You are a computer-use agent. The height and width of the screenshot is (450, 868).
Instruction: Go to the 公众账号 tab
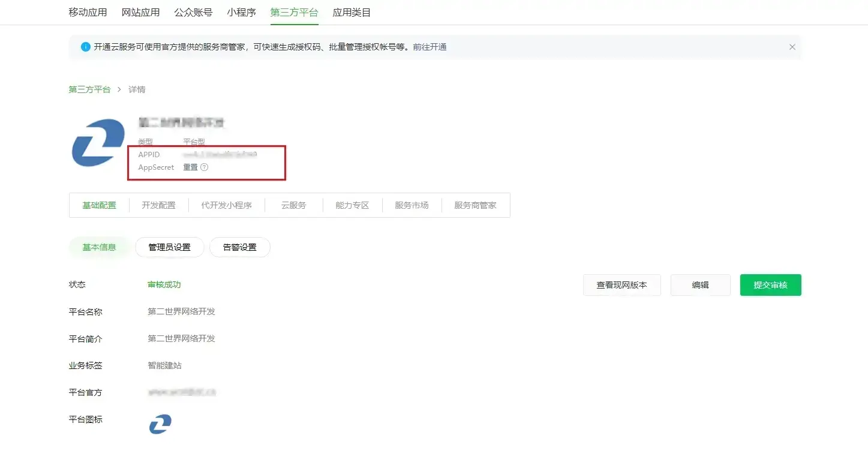(x=193, y=12)
